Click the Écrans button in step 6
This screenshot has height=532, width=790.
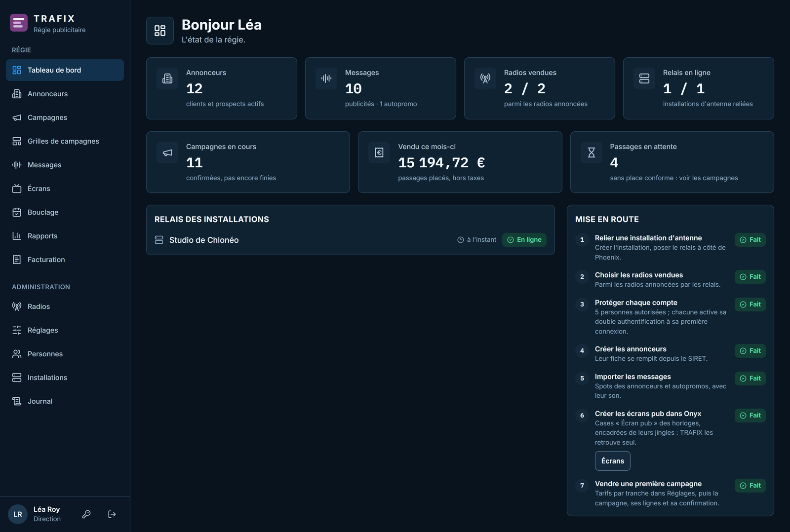click(613, 461)
